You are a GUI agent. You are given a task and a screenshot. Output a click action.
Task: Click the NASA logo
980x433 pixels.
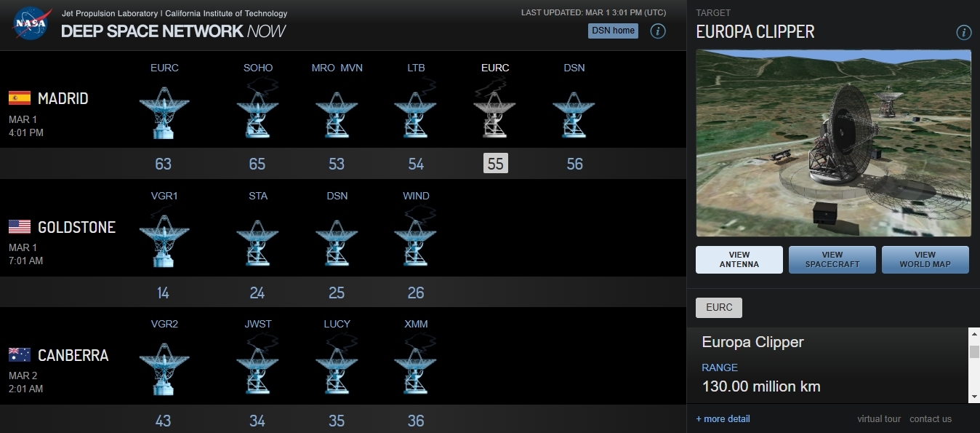pyautogui.click(x=31, y=23)
